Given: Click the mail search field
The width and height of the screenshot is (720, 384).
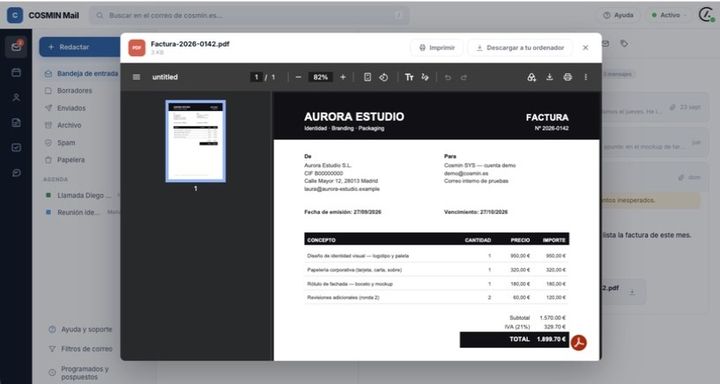Looking at the screenshot, I should 250,15.
